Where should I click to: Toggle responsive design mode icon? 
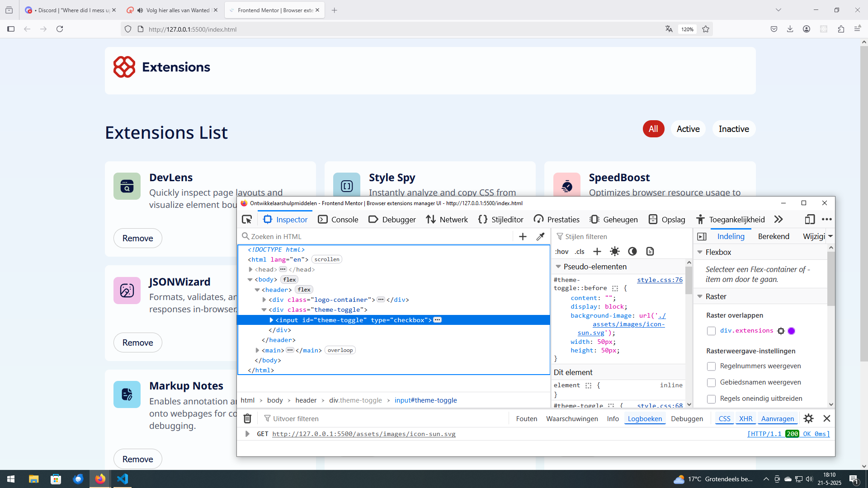809,220
